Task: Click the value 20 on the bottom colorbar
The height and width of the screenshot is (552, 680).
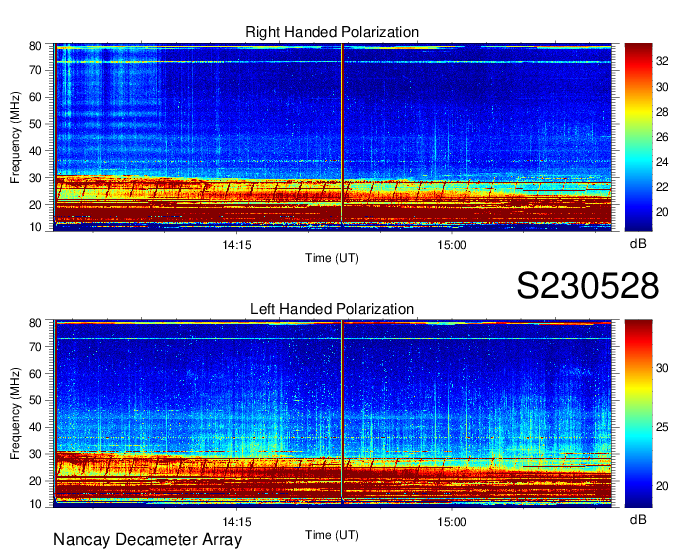Action: pos(662,486)
